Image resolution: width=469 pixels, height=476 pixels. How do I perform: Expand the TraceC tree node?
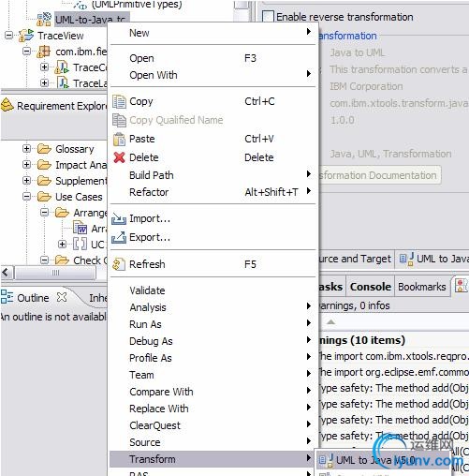45,67
